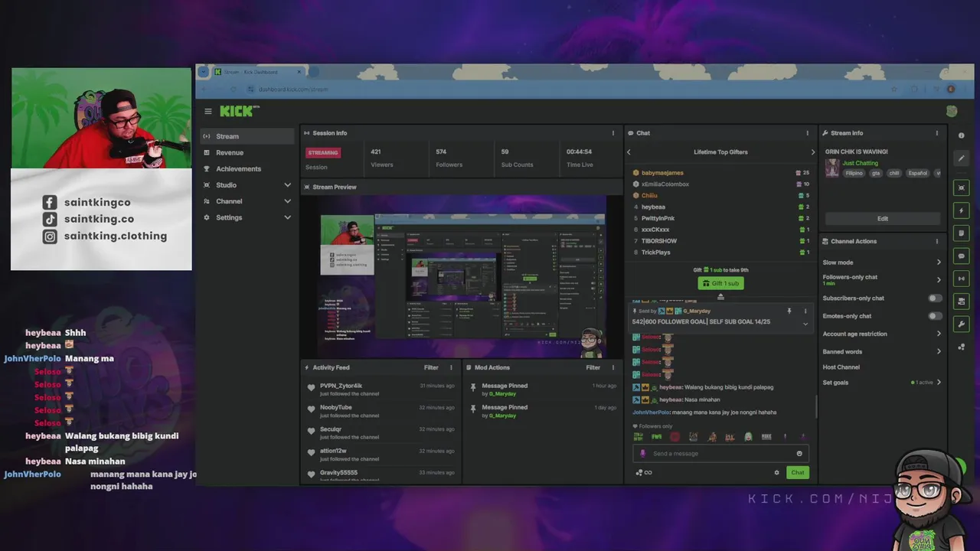
Task: Toggle the lightning bolt widget icon in right toolbar
Action: pyautogui.click(x=962, y=210)
